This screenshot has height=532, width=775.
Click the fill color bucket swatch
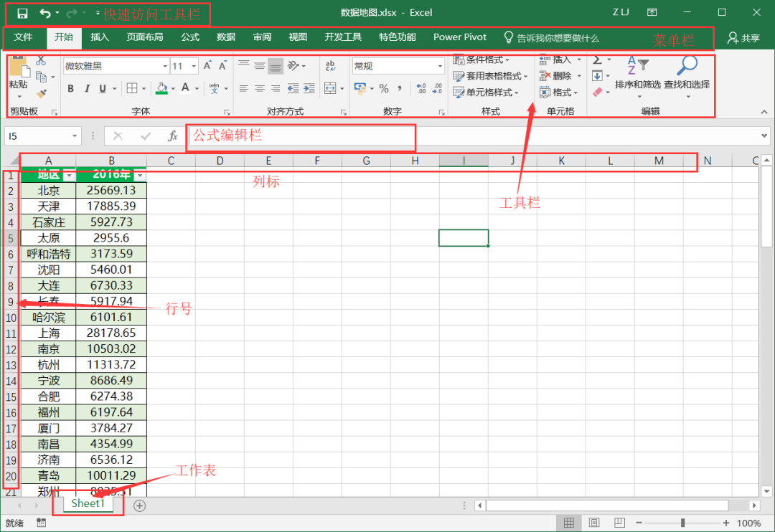click(x=161, y=89)
